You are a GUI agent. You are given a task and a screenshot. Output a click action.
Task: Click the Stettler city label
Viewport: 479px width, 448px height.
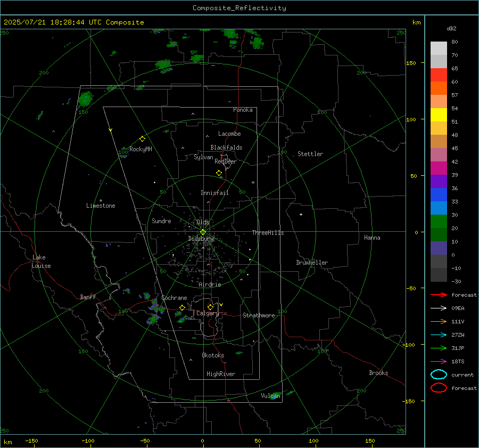coord(310,154)
